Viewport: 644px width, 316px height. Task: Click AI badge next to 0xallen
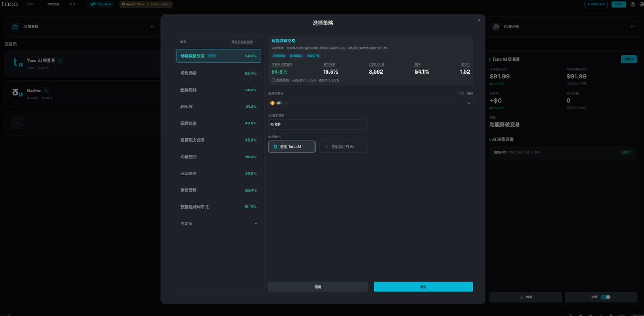(47, 90)
